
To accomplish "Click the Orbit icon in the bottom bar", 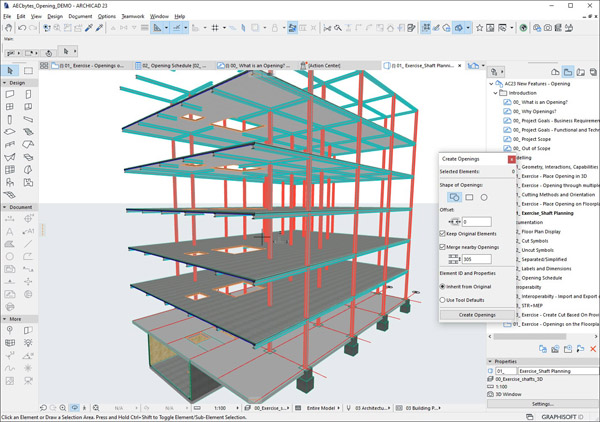I will pyautogui.click(x=75, y=408).
